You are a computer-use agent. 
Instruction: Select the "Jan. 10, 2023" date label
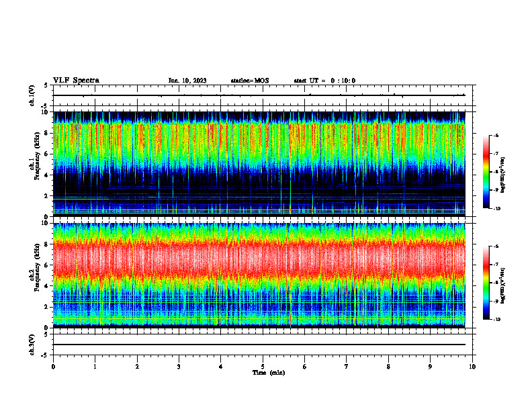187,81
